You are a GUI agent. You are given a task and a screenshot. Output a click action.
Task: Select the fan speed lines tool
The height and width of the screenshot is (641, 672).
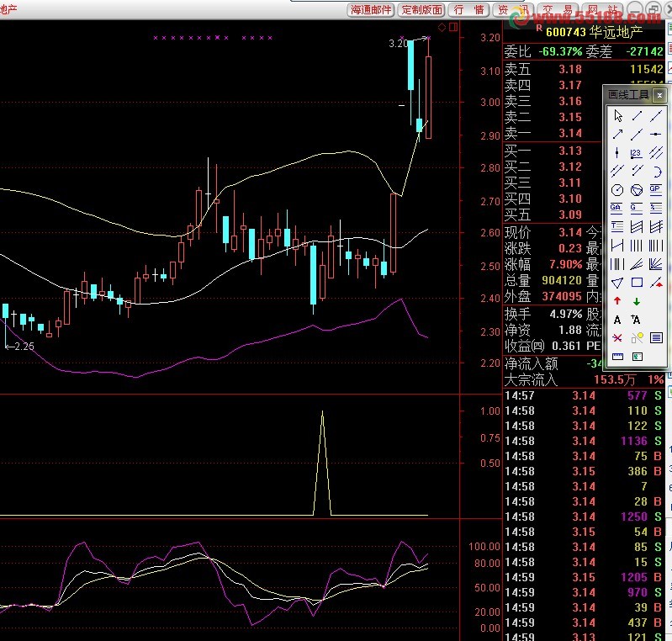click(x=637, y=264)
